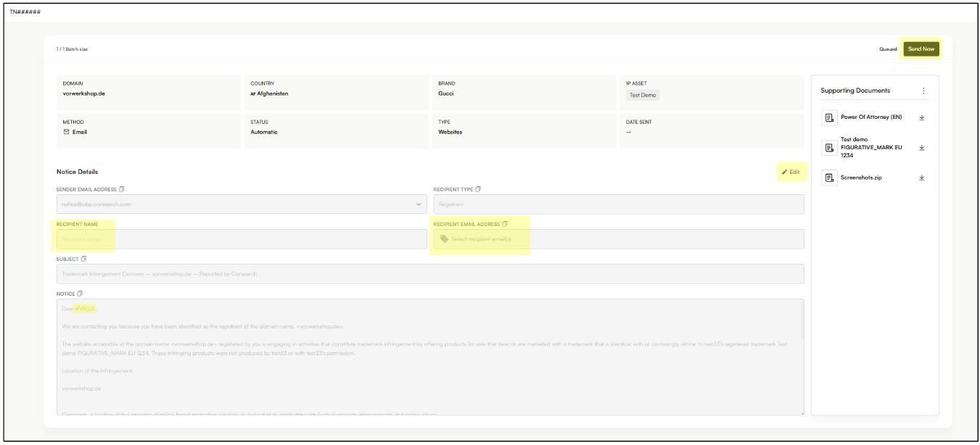This screenshot has width=980, height=445.
Task: Click the Screenshots.zip file icon
Action: tap(829, 178)
